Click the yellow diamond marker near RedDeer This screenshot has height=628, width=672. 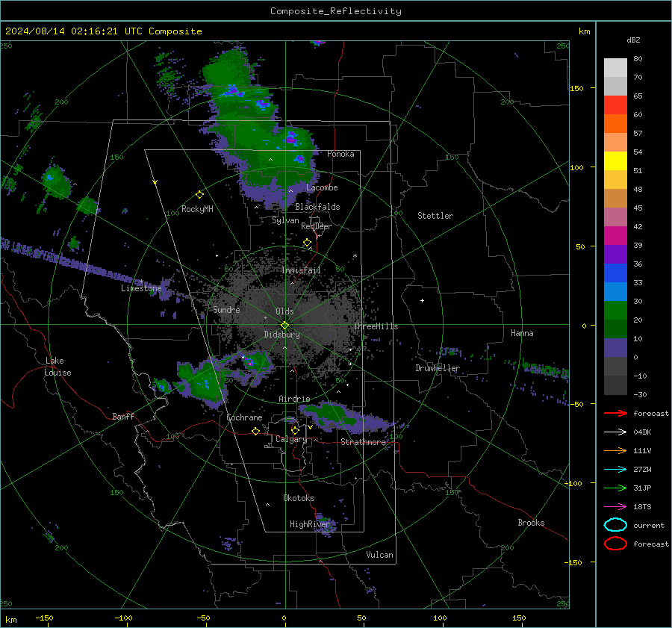[307, 243]
